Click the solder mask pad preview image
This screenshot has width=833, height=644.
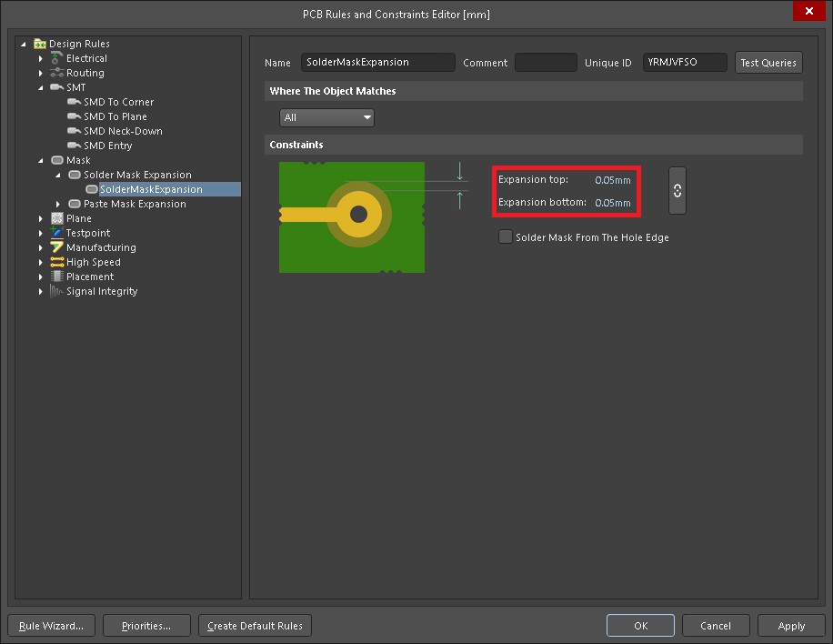(x=352, y=217)
